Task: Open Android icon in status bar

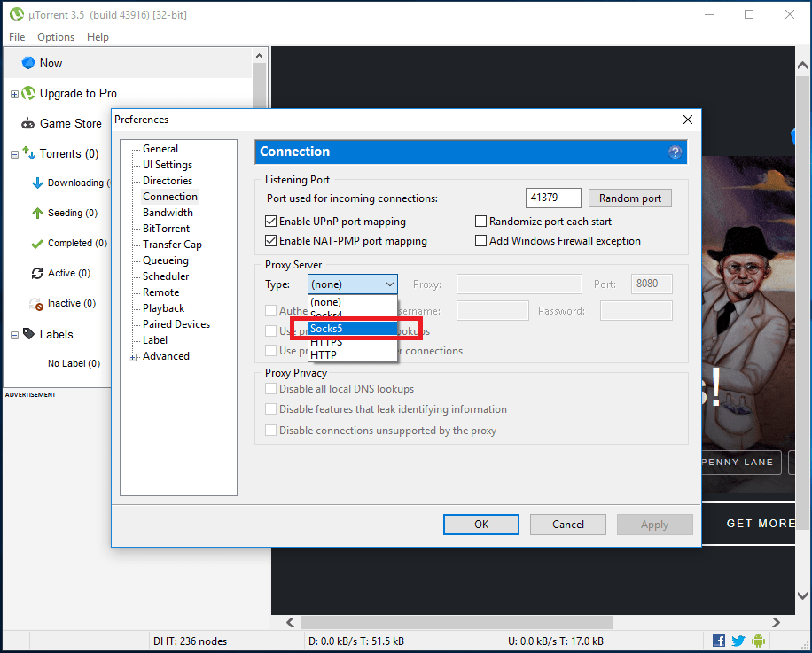Action: (758, 641)
